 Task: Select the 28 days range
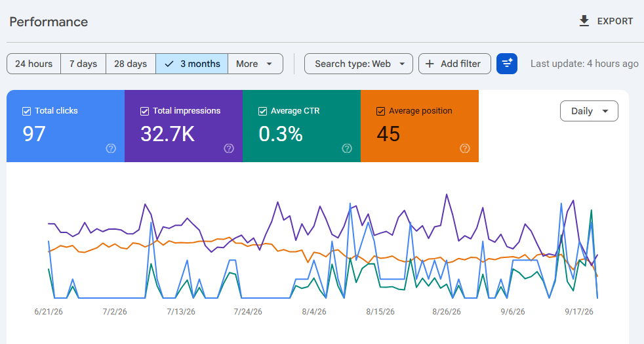click(x=131, y=64)
